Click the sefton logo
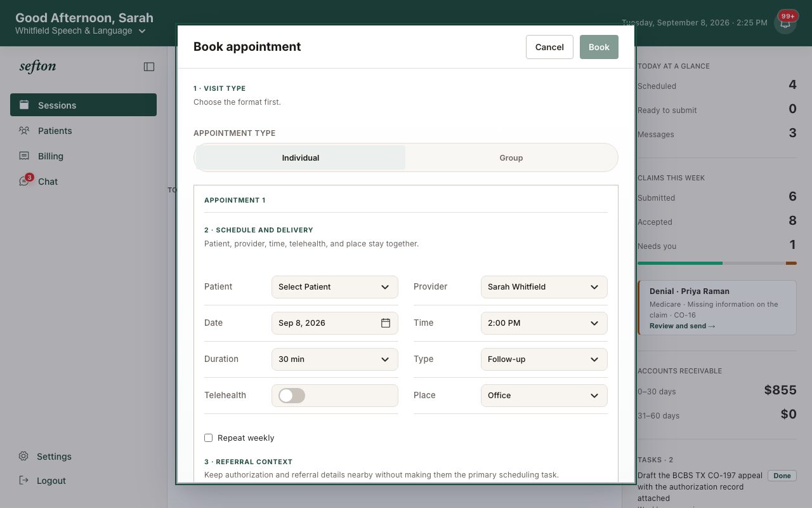The height and width of the screenshot is (508, 812). point(37,67)
